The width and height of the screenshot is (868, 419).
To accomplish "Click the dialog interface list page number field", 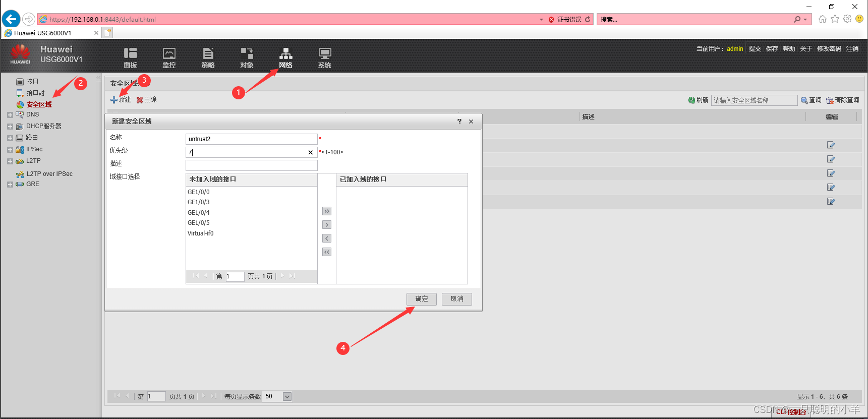I will tap(235, 276).
